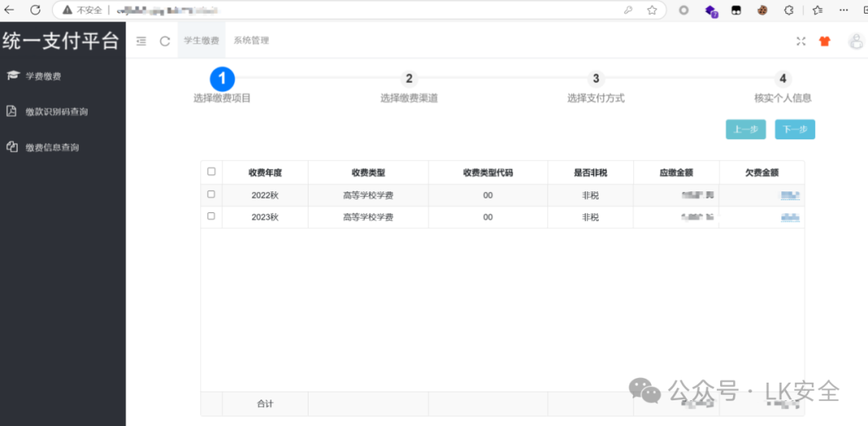
Task: Open the cookie extension icon
Action: click(x=762, y=10)
